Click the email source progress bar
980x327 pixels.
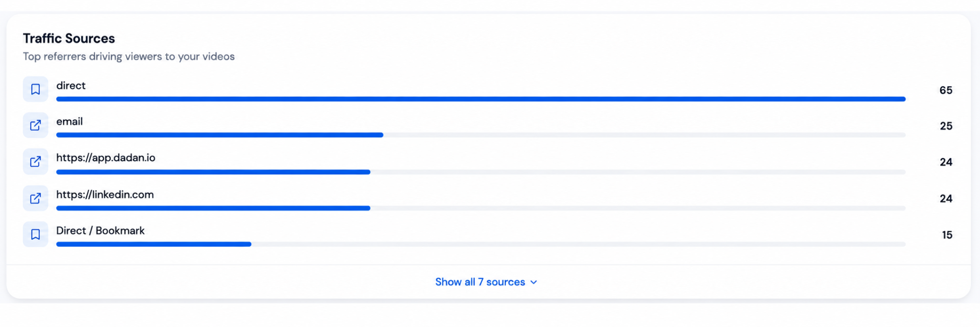481,135
